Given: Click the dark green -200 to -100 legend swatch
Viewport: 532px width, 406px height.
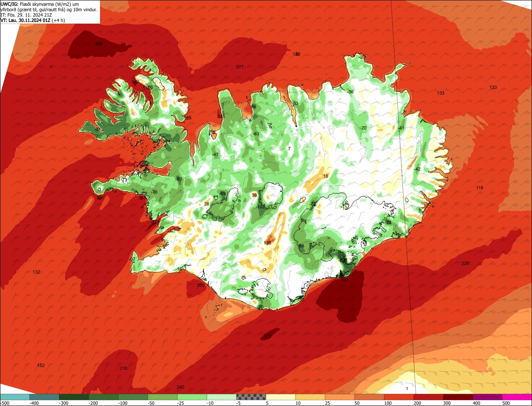Looking at the screenshot, I should 103,397.
